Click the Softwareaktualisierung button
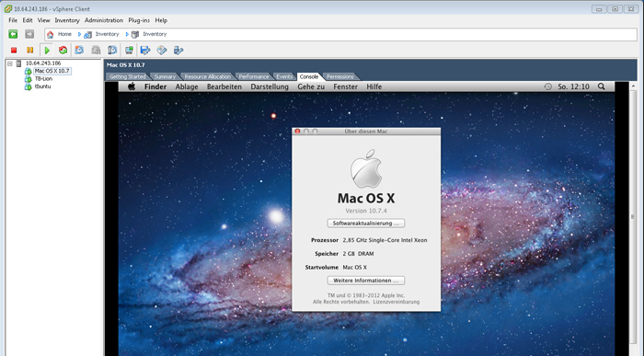The image size is (644, 356). click(366, 224)
